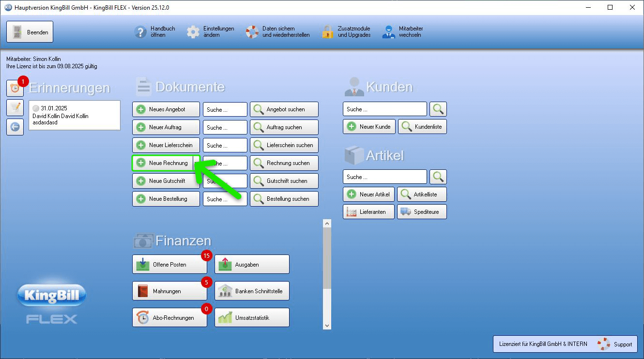Click Neuer Lieferschein button
Screen dimensions: 644x359
(166, 145)
